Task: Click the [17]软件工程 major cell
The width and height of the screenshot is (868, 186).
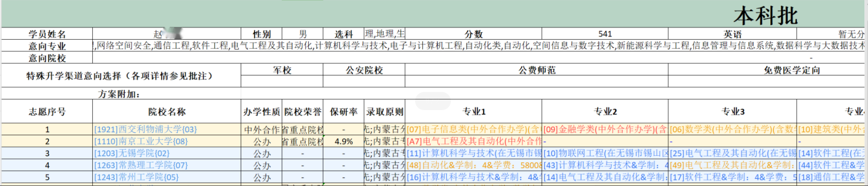Action: point(732,177)
